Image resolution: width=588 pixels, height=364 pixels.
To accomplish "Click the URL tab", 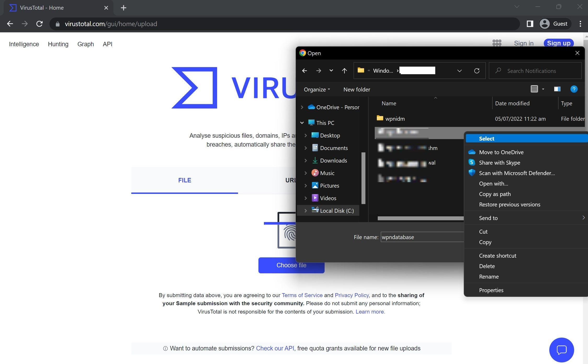I will click(x=291, y=180).
